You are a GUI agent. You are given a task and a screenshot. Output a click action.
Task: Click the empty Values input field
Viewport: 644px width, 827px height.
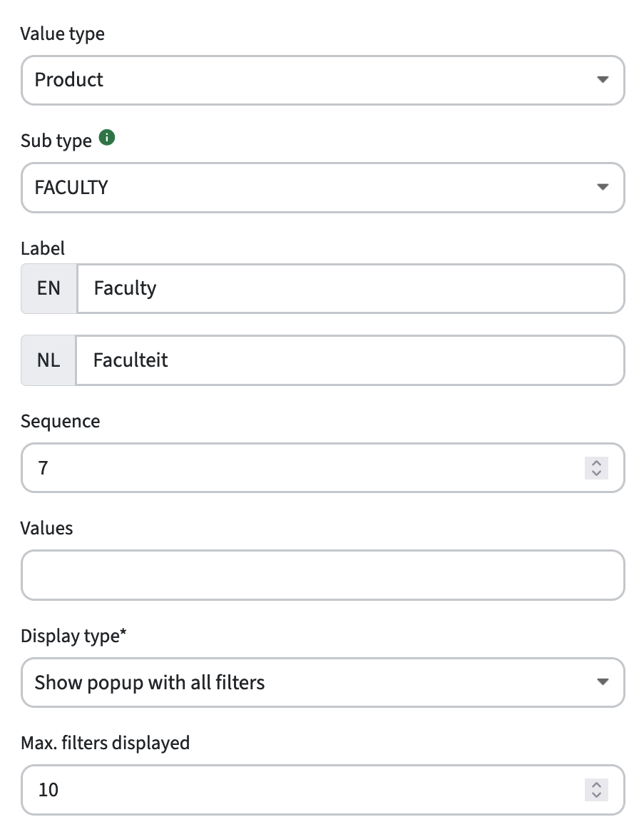pos(322,575)
